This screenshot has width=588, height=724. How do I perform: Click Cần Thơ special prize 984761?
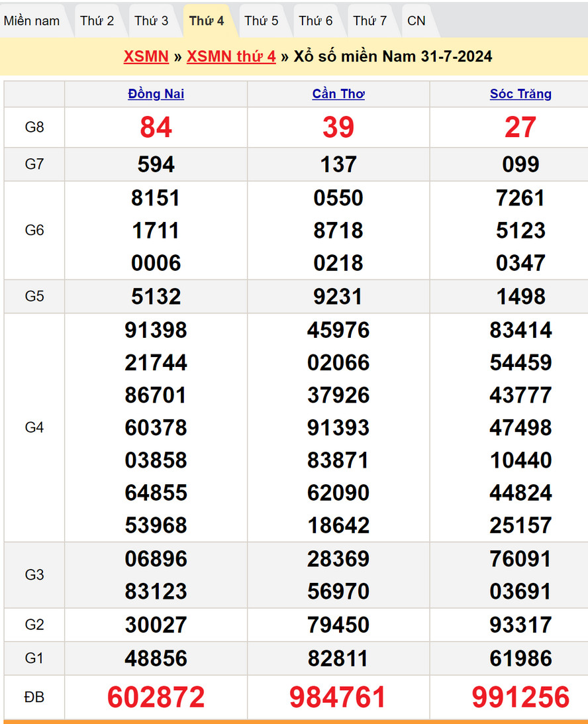tap(338, 698)
